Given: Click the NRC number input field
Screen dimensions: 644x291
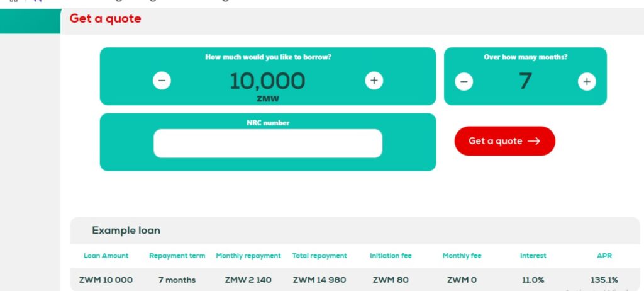Looking at the screenshot, I should pos(268,143).
